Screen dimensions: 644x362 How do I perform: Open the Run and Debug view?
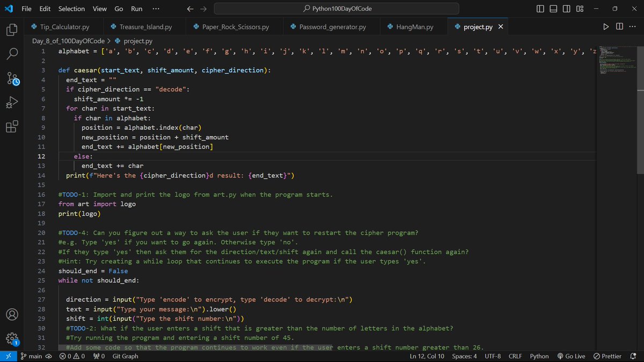tap(12, 102)
